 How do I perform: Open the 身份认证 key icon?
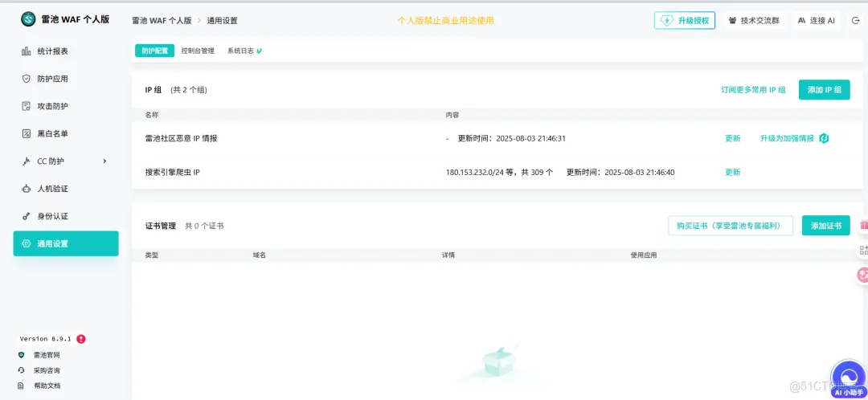pos(26,216)
